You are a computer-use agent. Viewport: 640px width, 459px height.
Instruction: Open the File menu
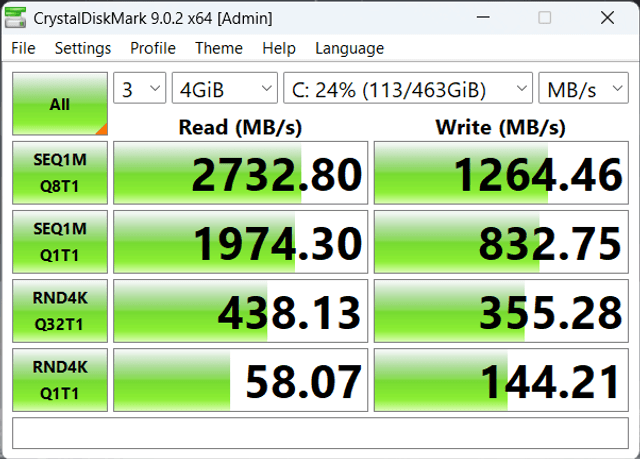23,48
